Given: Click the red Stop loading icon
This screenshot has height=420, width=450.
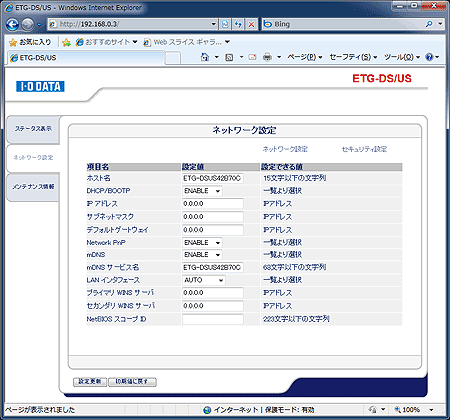Looking at the screenshot, I should [251, 24].
